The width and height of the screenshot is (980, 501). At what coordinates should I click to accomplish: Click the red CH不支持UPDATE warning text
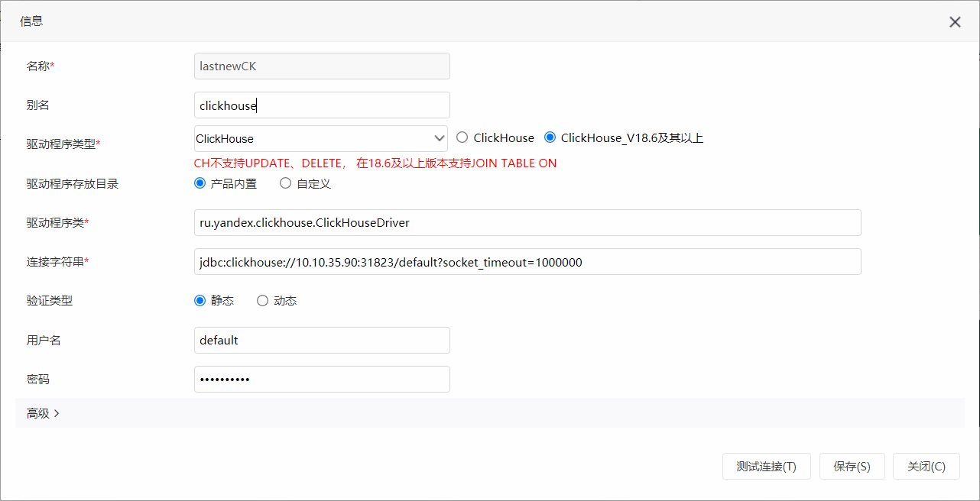[375, 163]
